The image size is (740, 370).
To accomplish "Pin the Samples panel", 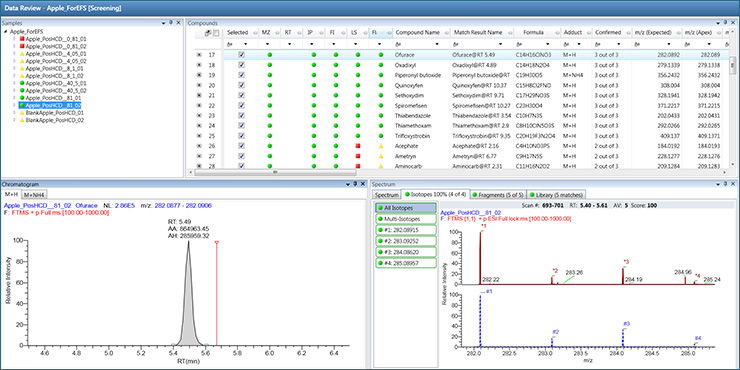I will (171, 23).
